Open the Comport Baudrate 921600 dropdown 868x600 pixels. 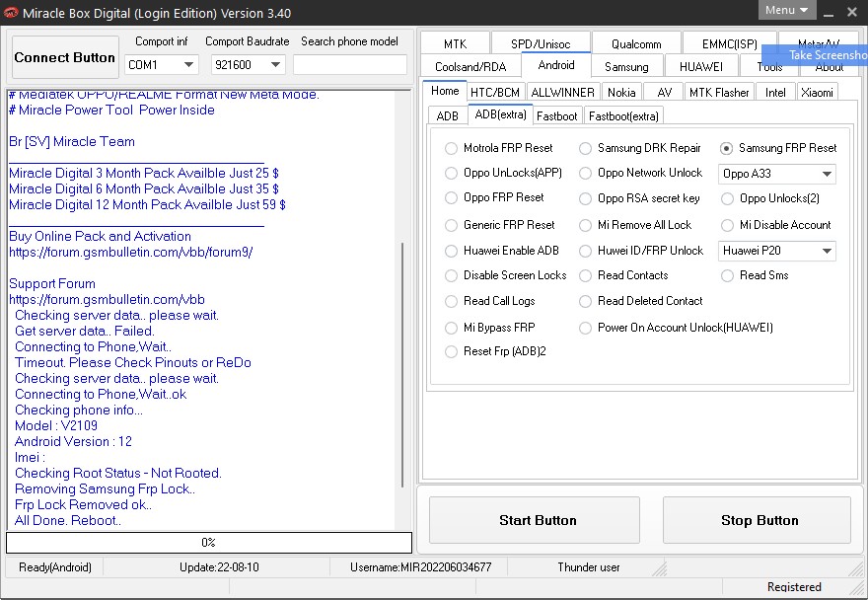click(248, 65)
